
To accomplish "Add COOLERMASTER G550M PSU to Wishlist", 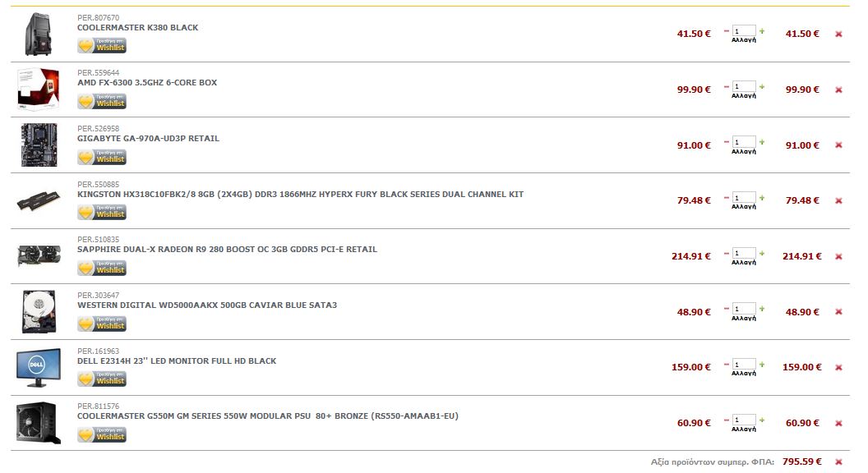I will pyautogui.click(x=102, y=435).
